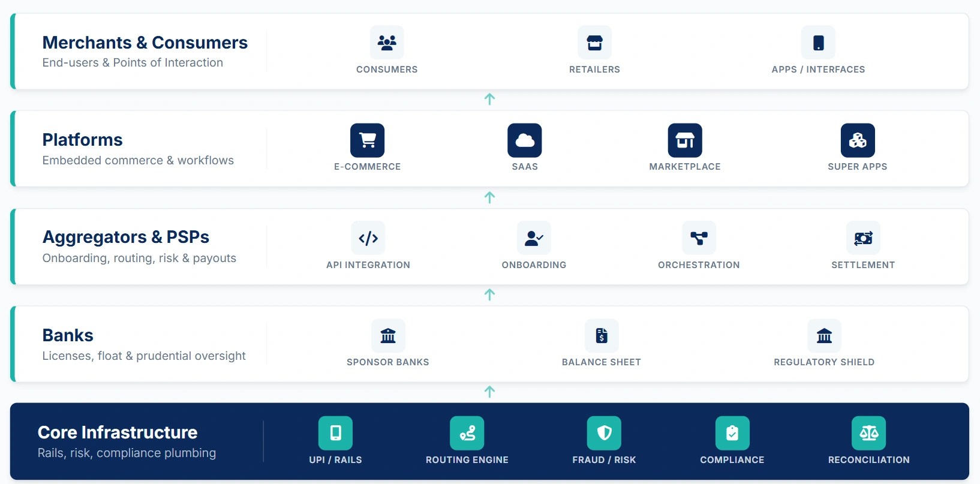Click the REGULATORY SHIELD label
980x484 pixels.
(x=824, y=362)
